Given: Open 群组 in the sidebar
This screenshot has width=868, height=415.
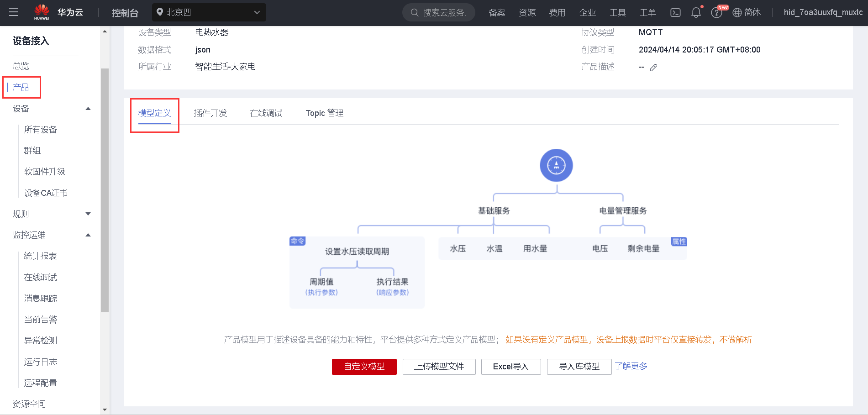Looking at the screenshot, I should pyautogui.click(x=32, y=151).
